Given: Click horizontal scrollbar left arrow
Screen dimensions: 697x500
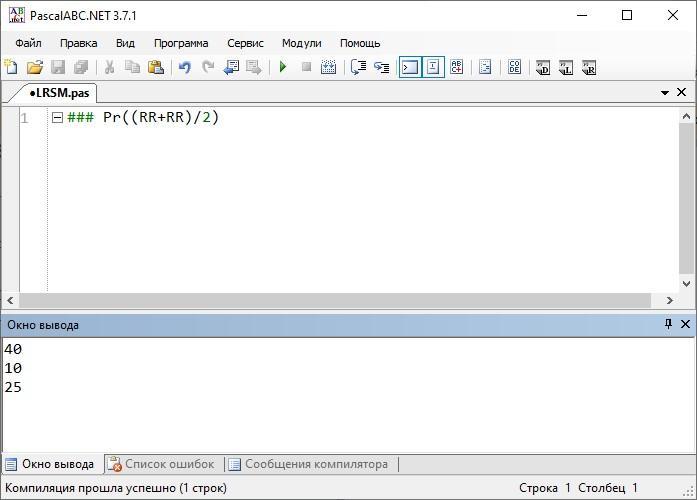Looking at the screenshot, I should 10,300.
